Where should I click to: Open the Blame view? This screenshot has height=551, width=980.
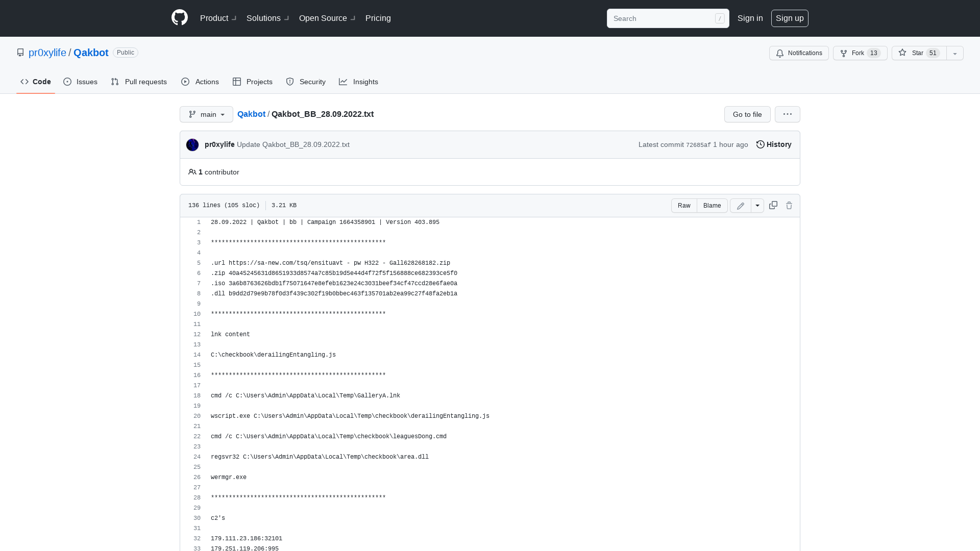coord(712,205)
